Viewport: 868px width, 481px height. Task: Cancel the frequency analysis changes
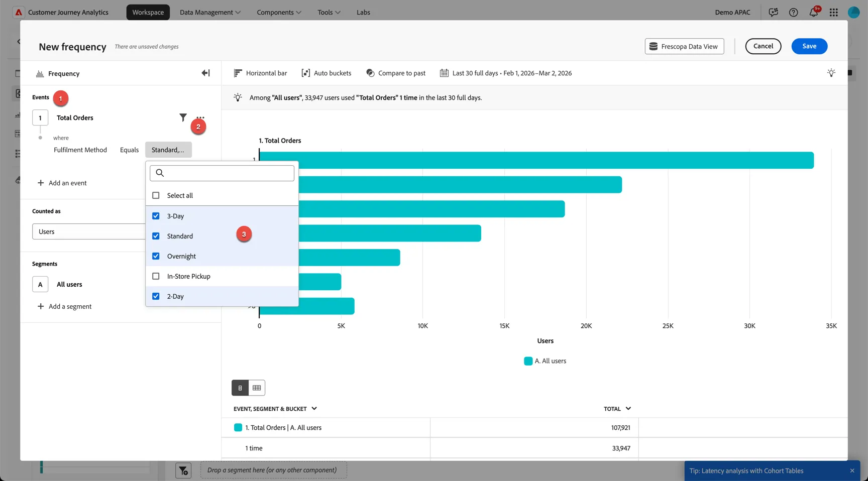click(763, 46)
